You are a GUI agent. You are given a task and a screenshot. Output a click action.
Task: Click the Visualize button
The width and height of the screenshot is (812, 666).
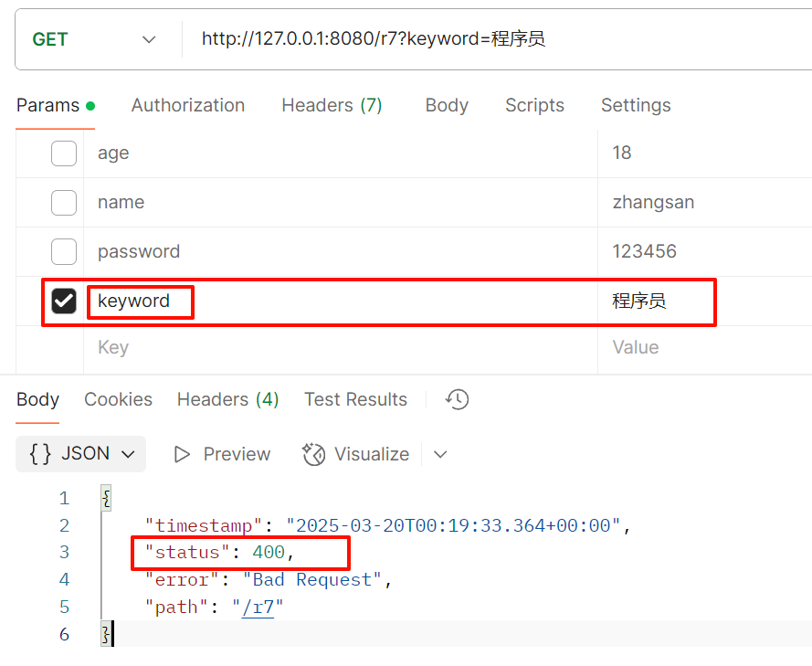coord(356,454)
